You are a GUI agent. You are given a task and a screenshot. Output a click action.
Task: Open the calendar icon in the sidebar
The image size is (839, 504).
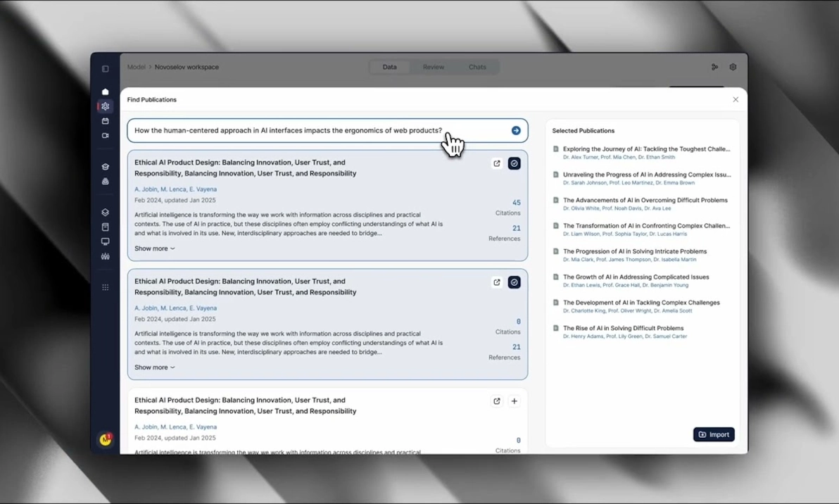tap(106, 121)
